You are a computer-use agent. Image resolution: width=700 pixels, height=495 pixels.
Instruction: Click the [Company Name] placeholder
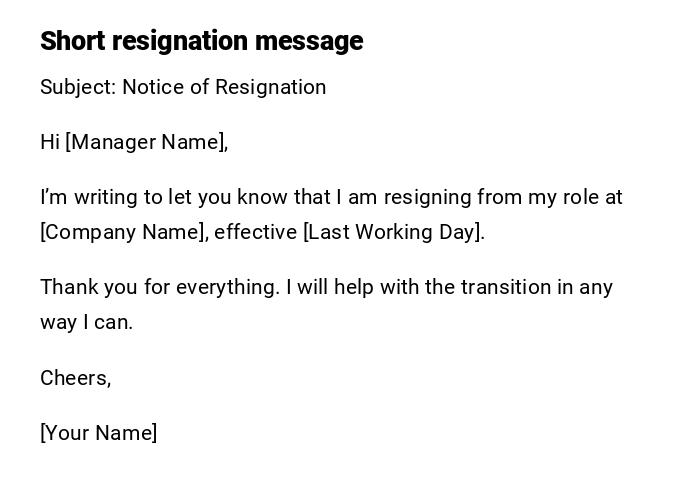point(124,232)
